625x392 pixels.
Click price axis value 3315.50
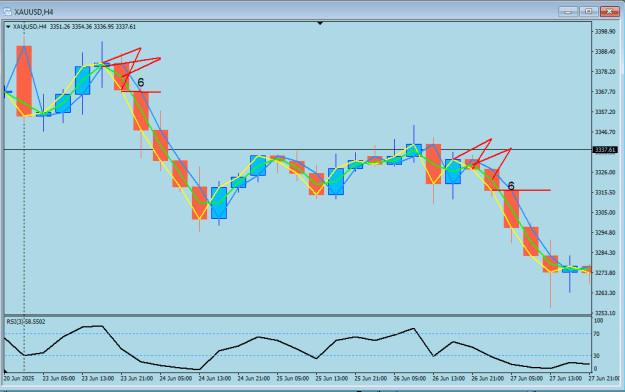[x=605, y=193]
